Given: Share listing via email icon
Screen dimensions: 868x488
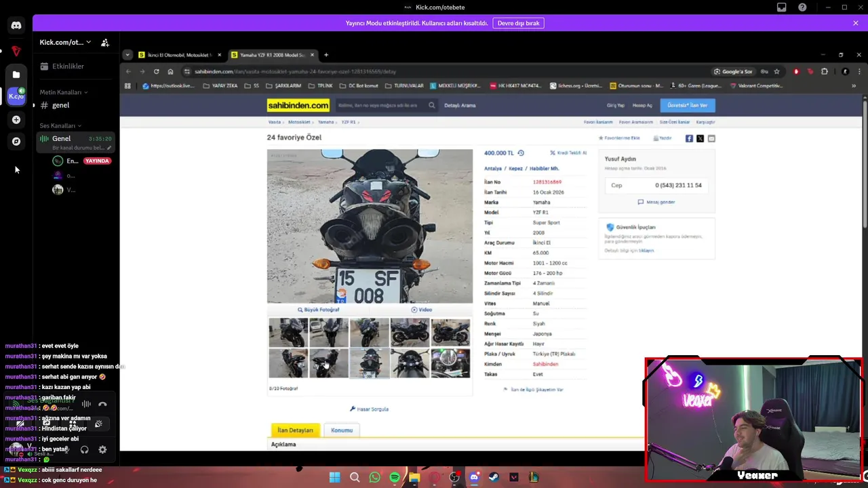Looking at the screenshot, I should click(711, 138).
